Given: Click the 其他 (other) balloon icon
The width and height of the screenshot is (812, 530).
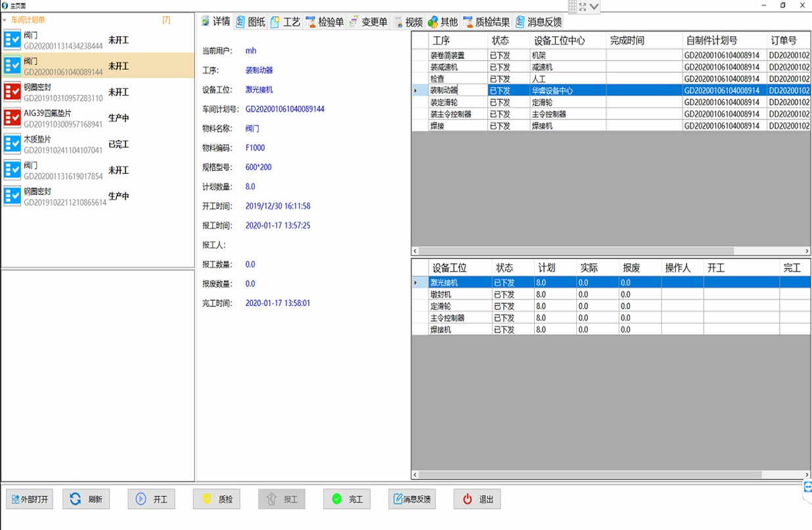Looking at the screenshot, I should click(432, 20).
